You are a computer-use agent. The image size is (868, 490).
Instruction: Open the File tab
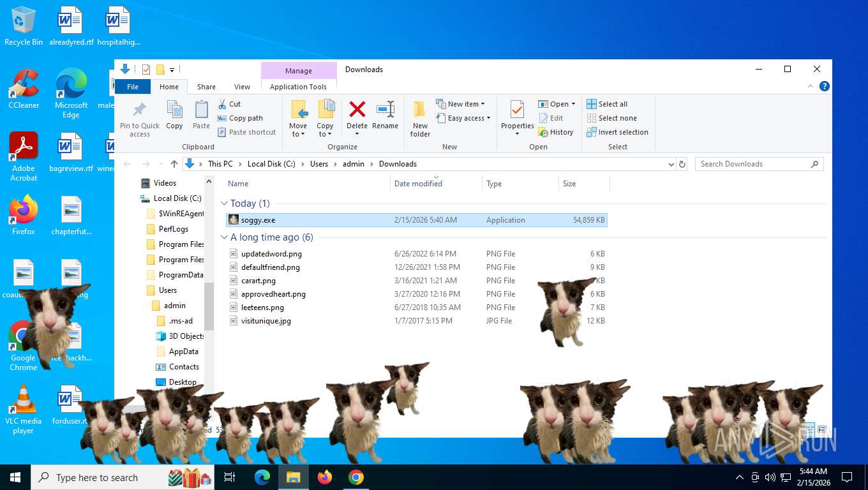click(x=133, y=87)
